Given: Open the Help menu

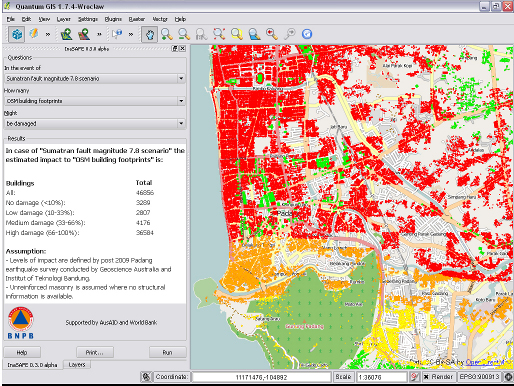Looking at the screenshot, I should tap(180, 19).
